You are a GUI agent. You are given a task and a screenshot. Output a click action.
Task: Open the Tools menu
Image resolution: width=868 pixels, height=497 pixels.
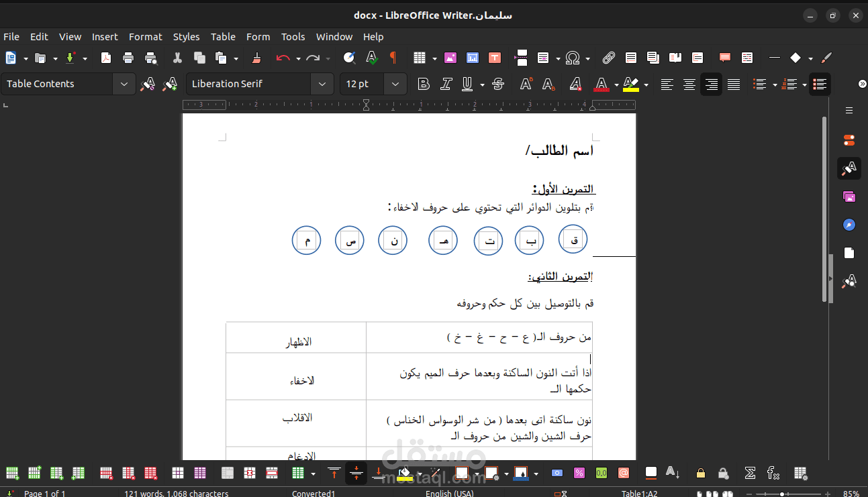click(293, 37)
